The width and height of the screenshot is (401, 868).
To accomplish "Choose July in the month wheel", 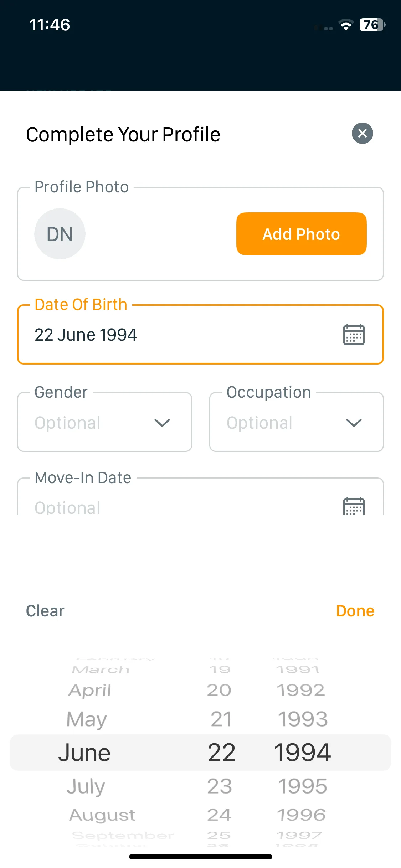I will click(x=86, y=786).
